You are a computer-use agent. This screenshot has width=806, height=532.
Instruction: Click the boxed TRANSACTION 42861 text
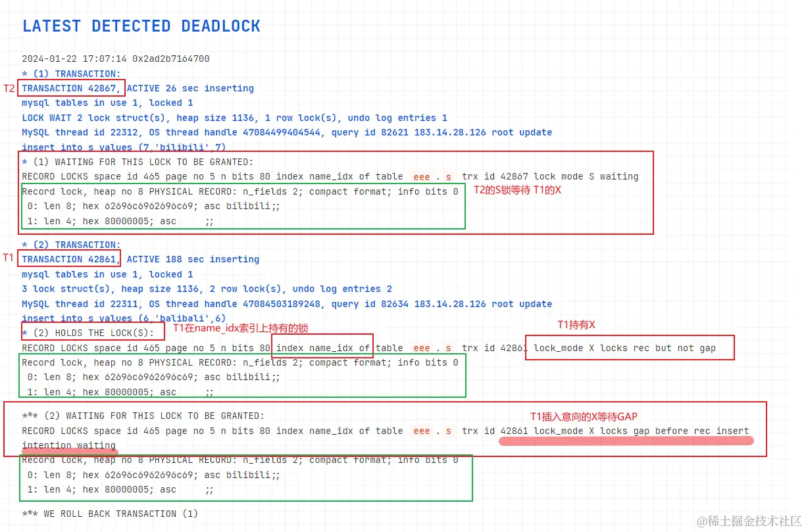[x=70, y=259]
